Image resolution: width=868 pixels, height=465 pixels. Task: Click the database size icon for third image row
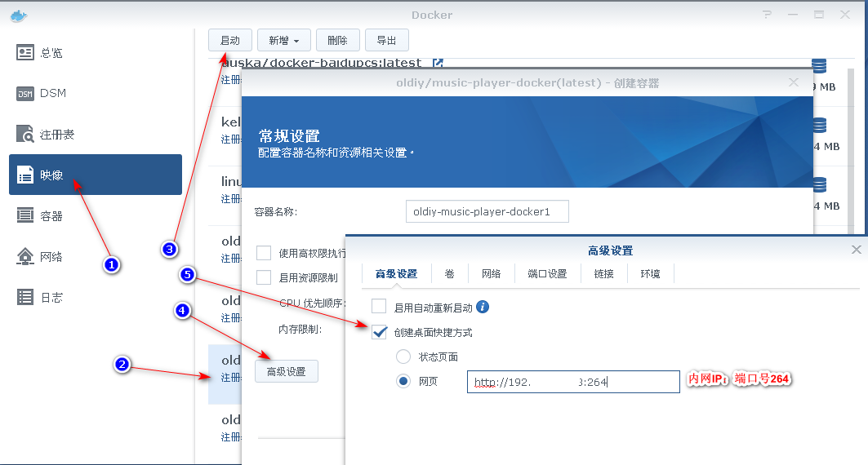click(x=819, y=184)
